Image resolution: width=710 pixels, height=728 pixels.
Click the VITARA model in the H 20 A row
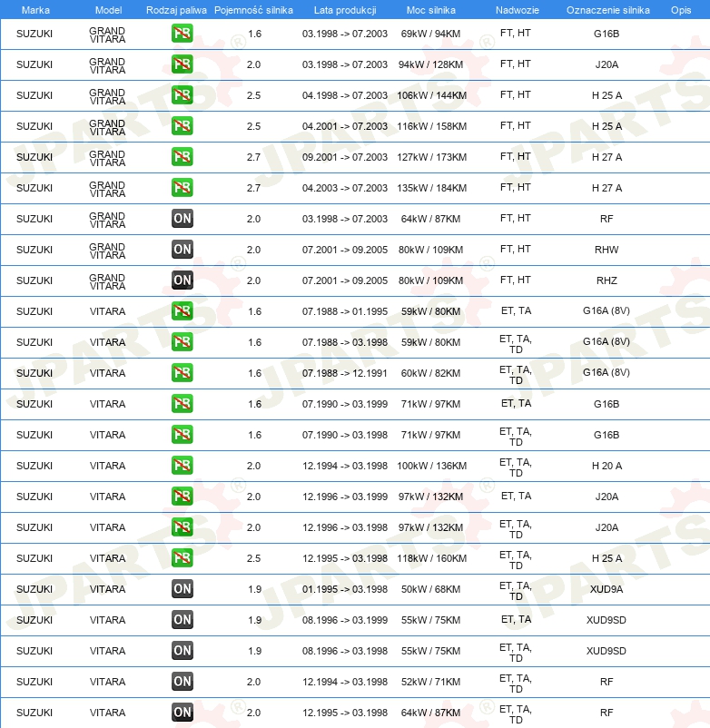(107, 466)
